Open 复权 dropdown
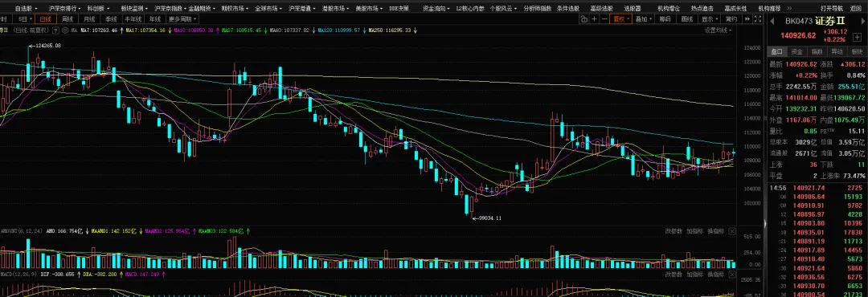Screen dimensions: 868x297 621,18
